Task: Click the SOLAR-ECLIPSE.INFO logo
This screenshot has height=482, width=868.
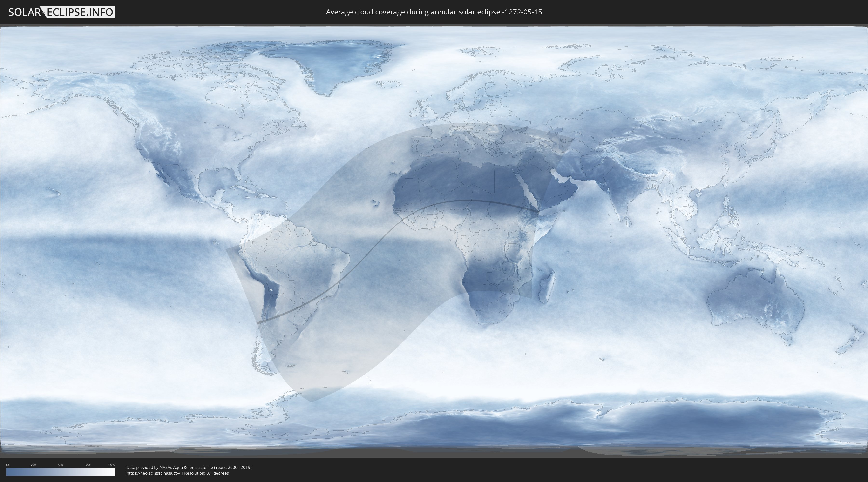Action: [x=62, y=12]
